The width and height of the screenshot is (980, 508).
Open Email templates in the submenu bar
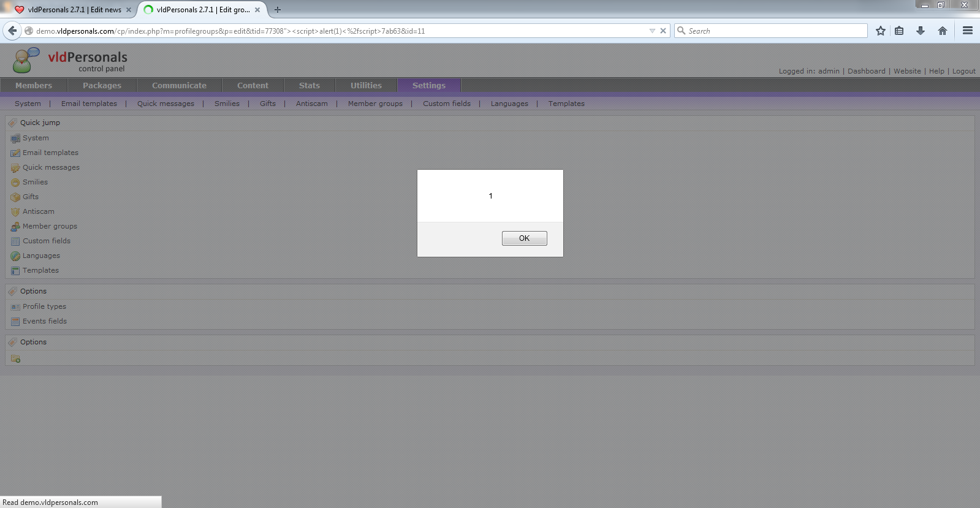[89, 104]
